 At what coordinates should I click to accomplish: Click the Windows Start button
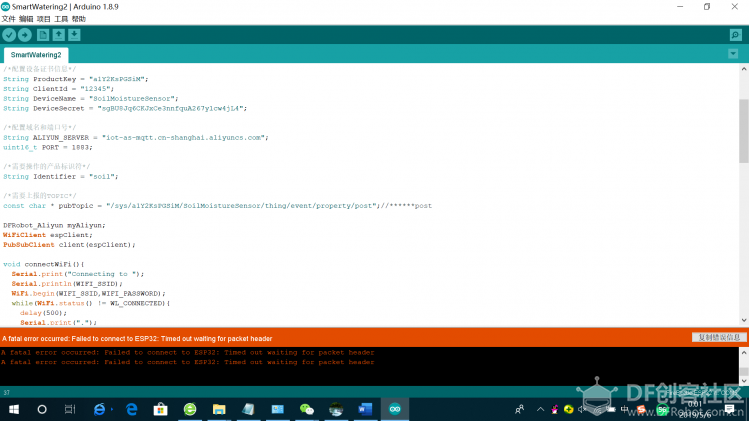pyautogui.click(x=14, y=410)
